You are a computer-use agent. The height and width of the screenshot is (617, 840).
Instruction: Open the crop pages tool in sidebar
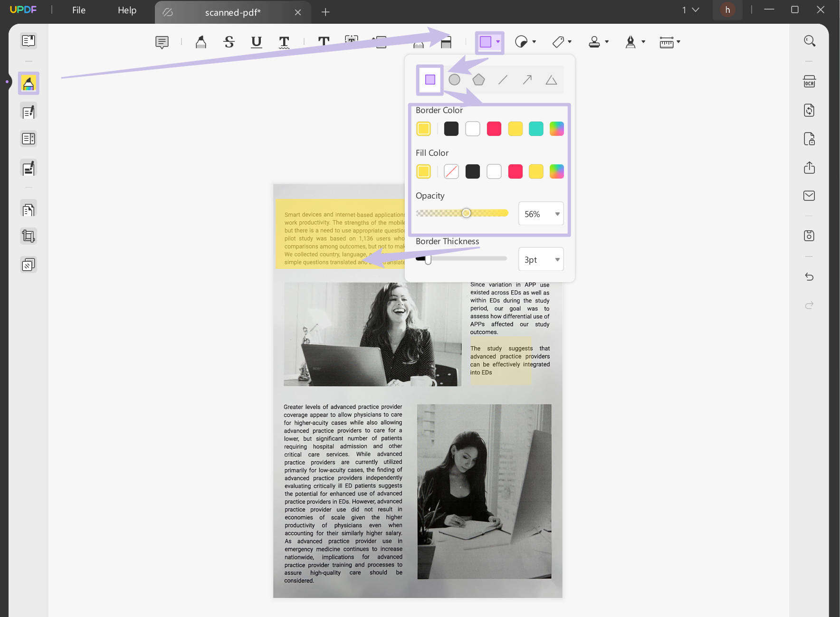pyautogui.click(x=29, y=236)
